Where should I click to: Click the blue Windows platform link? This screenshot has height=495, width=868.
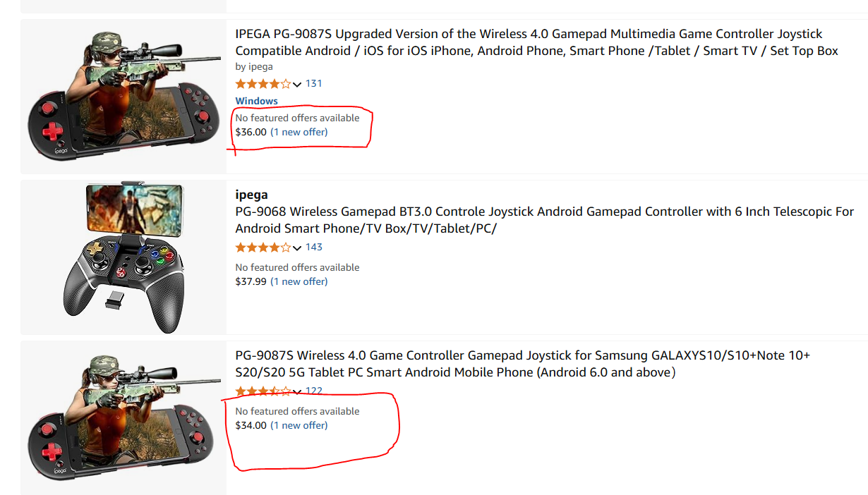[x=256, y=101]
